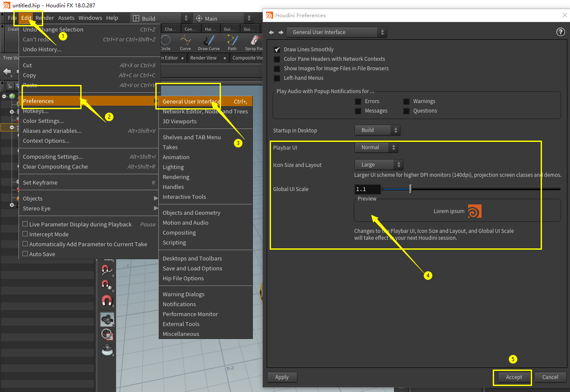Select the Draw Curve shelf tool
This screenshot has height=392, width=570.
(209, 42)
